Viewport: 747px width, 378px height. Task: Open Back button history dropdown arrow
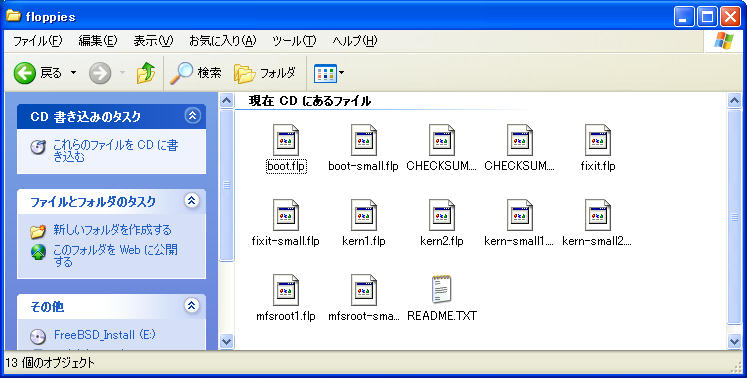pos(73,73)
